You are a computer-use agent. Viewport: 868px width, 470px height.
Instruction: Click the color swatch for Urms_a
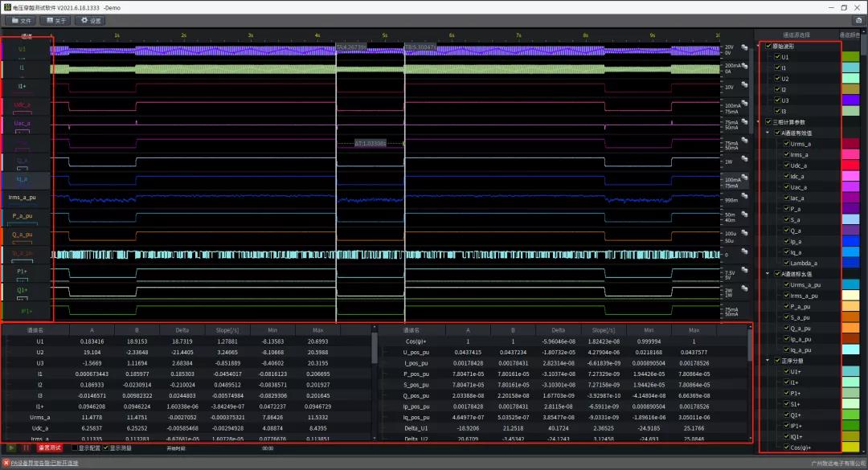[x=850, y=144]
